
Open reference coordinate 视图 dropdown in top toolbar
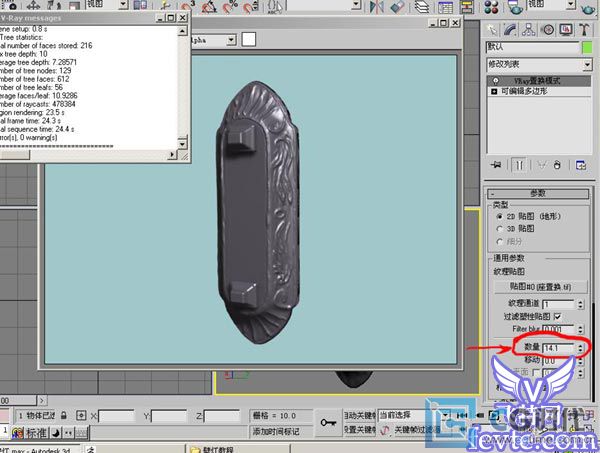[x=123, y=4]
